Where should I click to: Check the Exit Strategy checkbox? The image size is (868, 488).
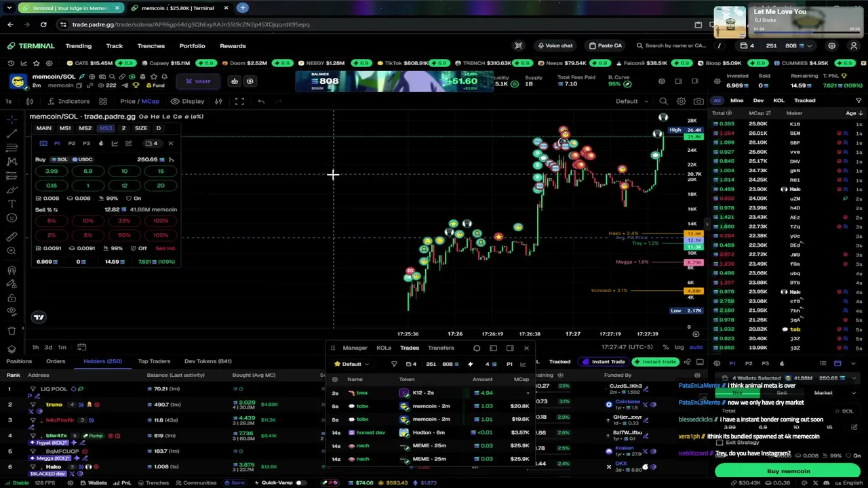(719, 443)
